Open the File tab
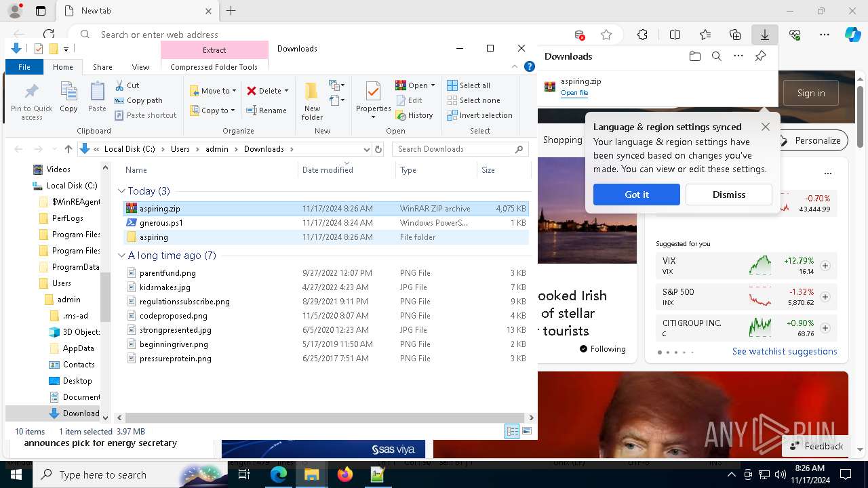Screen dimensions: 868x488 pyautogui.click(x=24, y=67)
